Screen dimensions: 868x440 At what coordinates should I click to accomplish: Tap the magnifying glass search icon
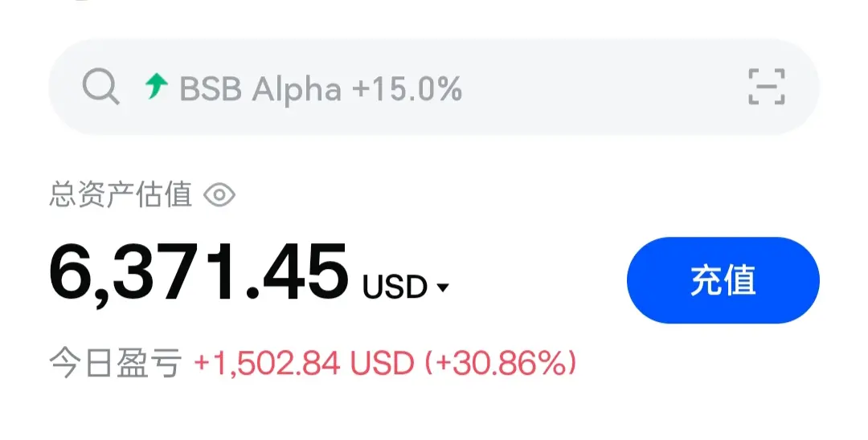[100, 87]
